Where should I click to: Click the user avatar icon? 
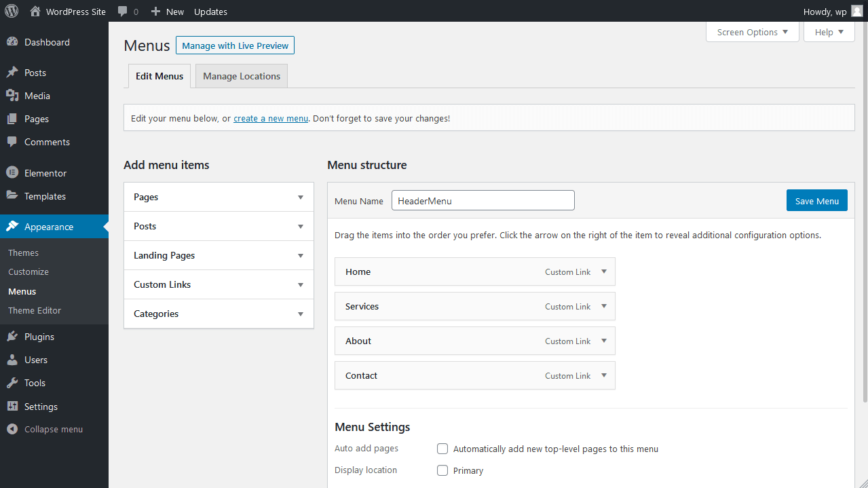pos(857,11)
